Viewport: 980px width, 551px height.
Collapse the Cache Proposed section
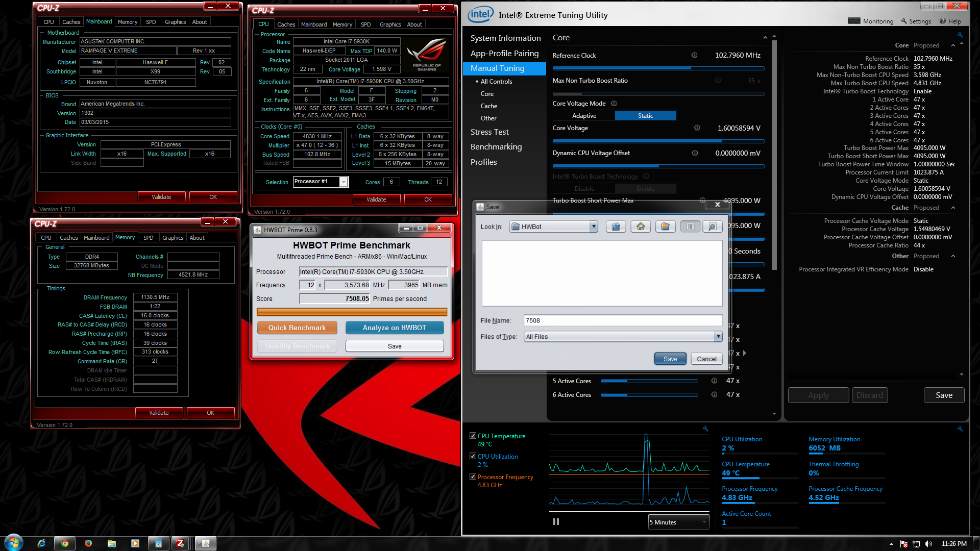coord(953,208)
